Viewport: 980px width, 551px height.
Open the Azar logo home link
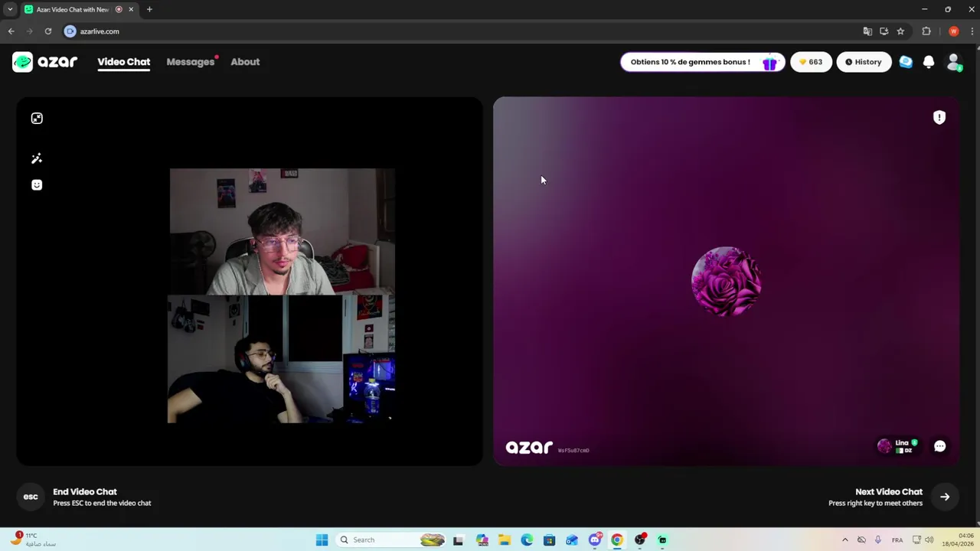pyautogui.click(x=45, y=62)
